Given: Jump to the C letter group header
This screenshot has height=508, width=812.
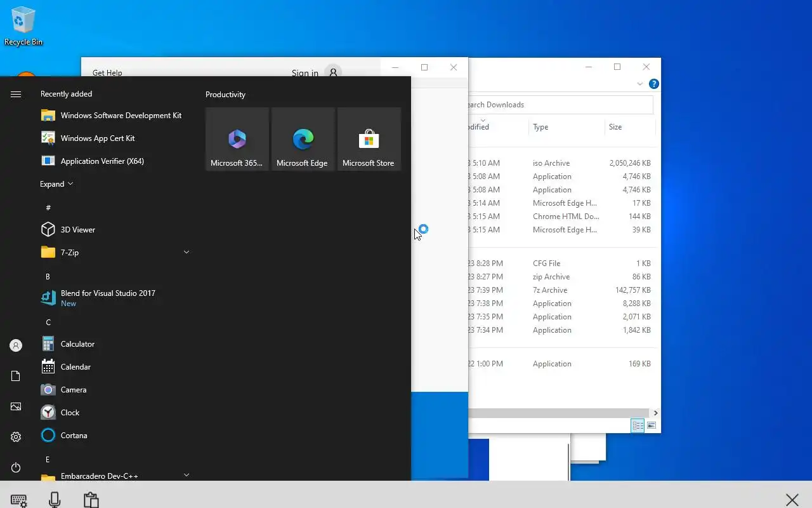Looking at the screenshot, I should [48, 322].
